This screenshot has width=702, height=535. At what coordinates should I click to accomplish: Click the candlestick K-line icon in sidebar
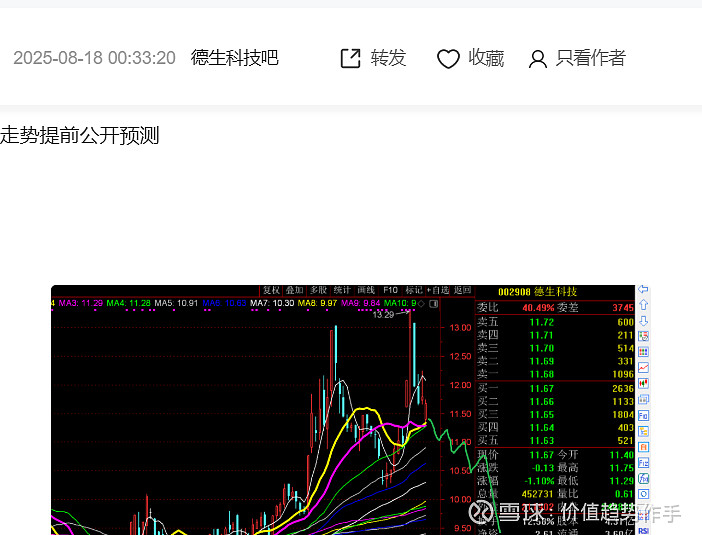(x=643, y=383)
